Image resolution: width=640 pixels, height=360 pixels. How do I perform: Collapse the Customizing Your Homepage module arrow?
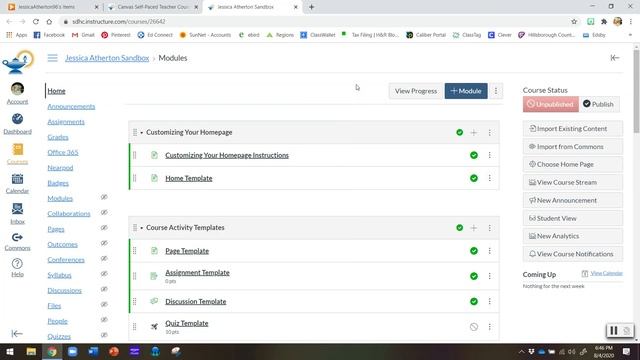point(142,133)
